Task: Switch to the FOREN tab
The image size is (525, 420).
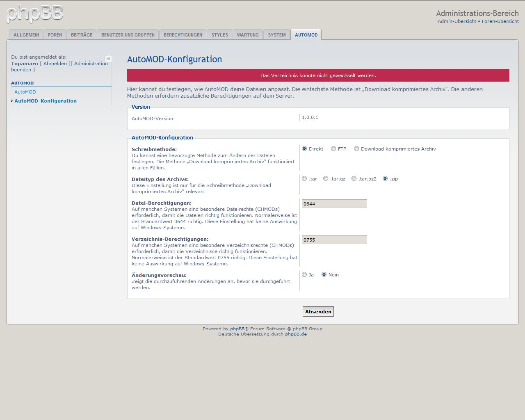Action: pos(55,35)
